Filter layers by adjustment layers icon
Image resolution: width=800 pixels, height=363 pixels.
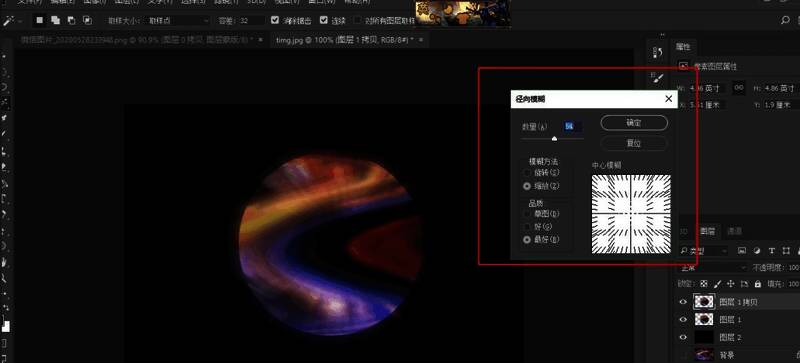[757, 251]
